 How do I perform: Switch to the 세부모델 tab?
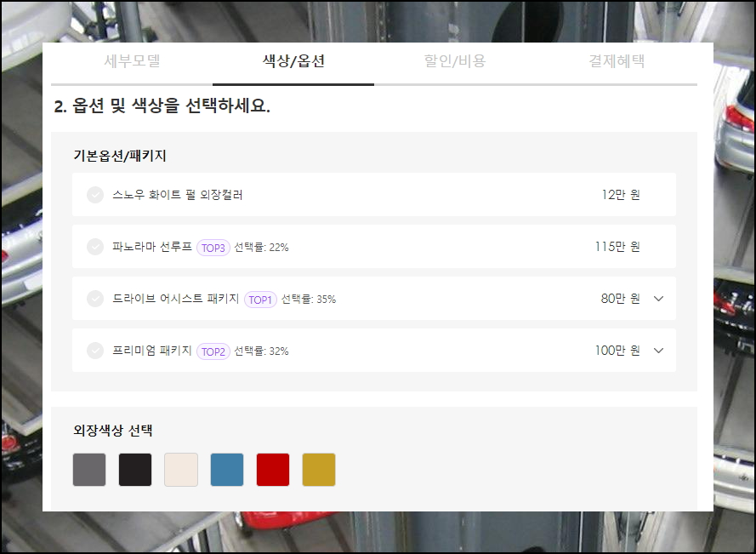click(x=132, y=61)
